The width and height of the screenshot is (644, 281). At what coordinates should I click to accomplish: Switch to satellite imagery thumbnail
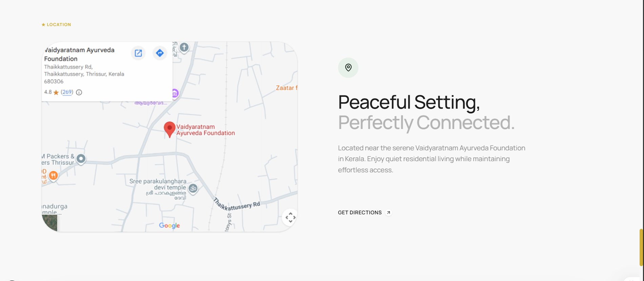[x=50, y=223]
